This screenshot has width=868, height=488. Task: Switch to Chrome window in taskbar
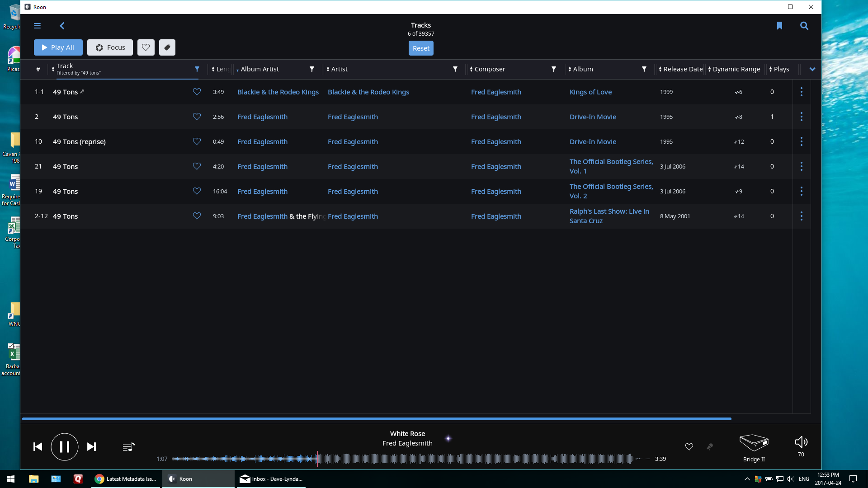tap(126, 479)
